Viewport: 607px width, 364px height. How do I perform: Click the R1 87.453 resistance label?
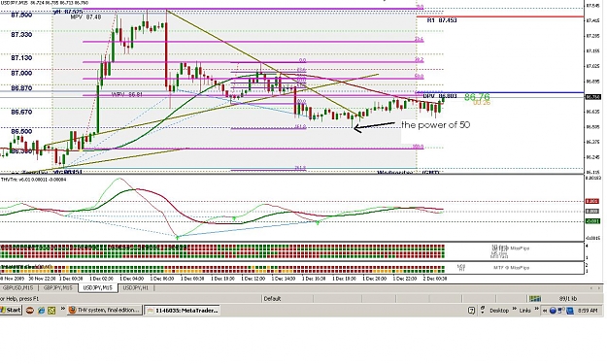pyautogui.click(x=442, y=20)
